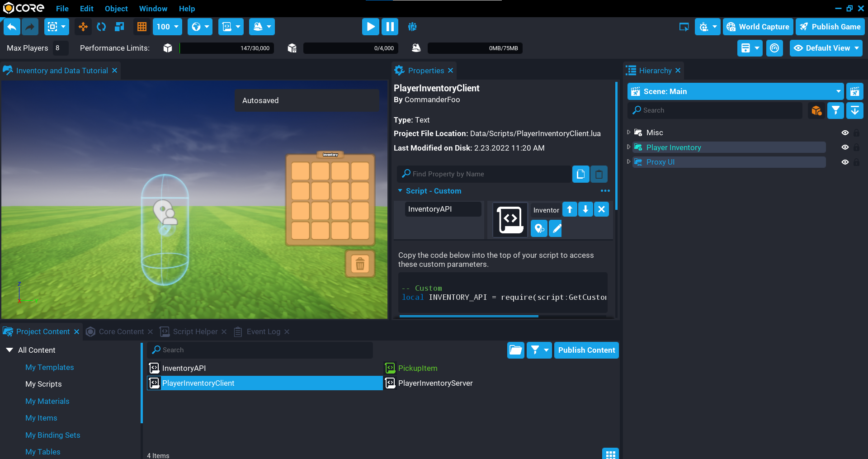Click the Pause preview button

pos(389,27)
